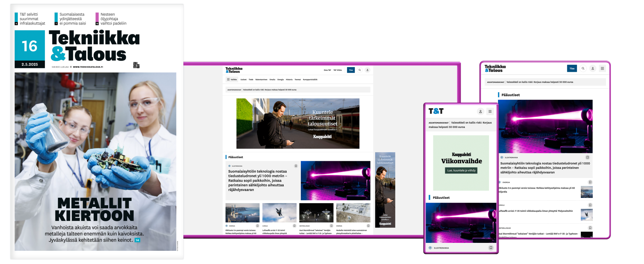Open the Historia menu item on desktop
The height and width of the screenshot is (264, 644).
pyautogui.click(x=289, y=79)
